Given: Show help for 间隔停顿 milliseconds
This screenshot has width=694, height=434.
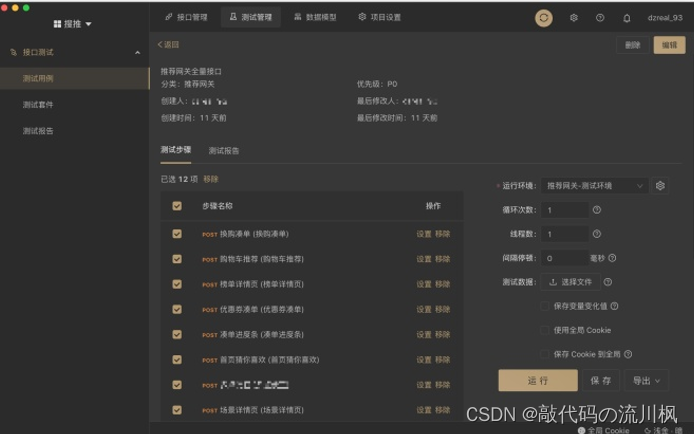Looking at the screenshot, I should [612, 258].
